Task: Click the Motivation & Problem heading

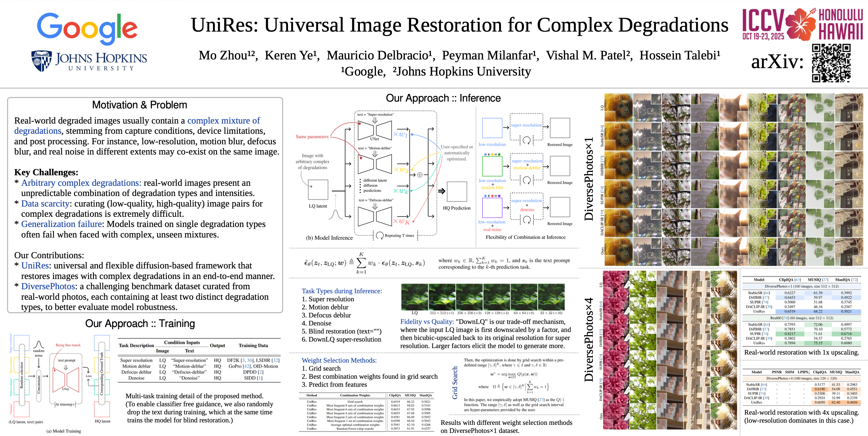Action: 139,105
